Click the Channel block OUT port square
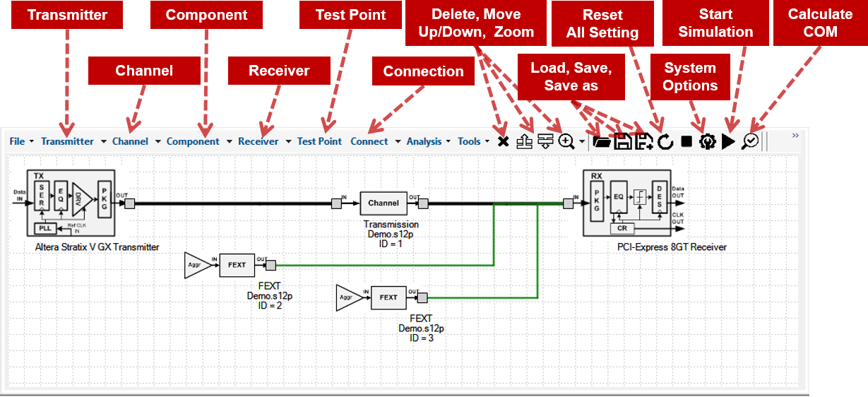The image size is (868, 397). tap(423, 204)
